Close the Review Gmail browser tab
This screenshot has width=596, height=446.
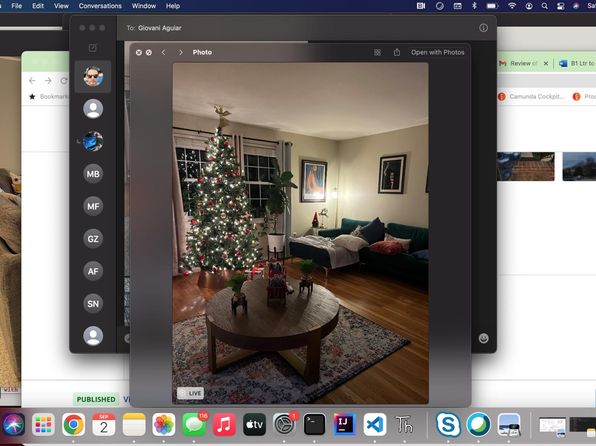546,63
